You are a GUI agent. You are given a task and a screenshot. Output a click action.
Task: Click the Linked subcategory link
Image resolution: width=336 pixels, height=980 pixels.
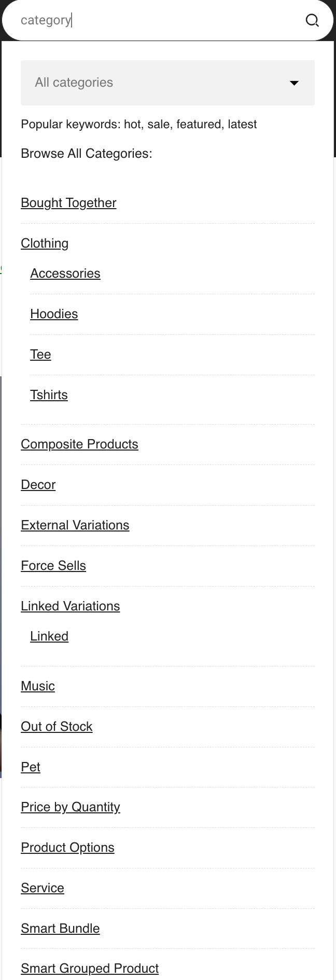pyautogui.click(x=49, y=636)
